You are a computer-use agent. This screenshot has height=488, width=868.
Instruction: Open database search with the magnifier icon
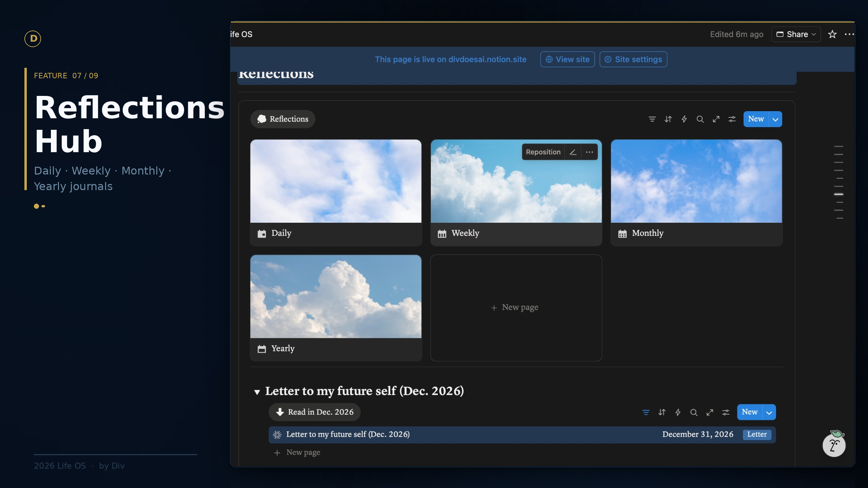coord(700,119)
